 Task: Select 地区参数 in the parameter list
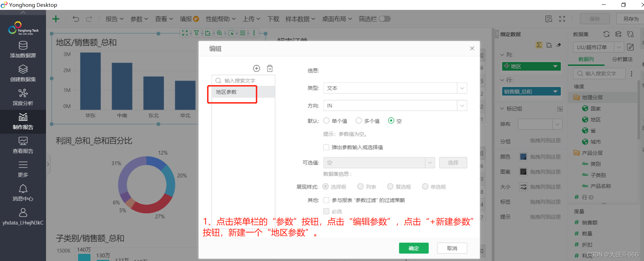coord(243,92)
